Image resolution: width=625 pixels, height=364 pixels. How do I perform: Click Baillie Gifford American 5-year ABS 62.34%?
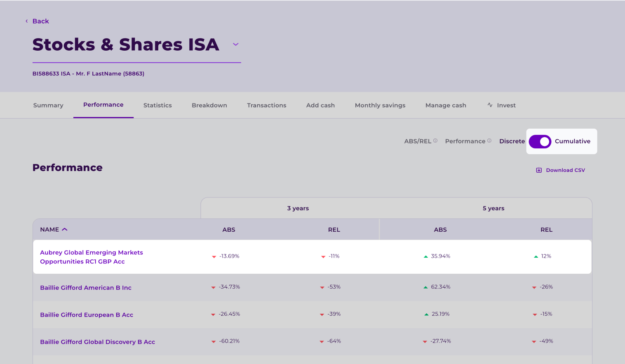pyautogui.click(x=441, y=287)
